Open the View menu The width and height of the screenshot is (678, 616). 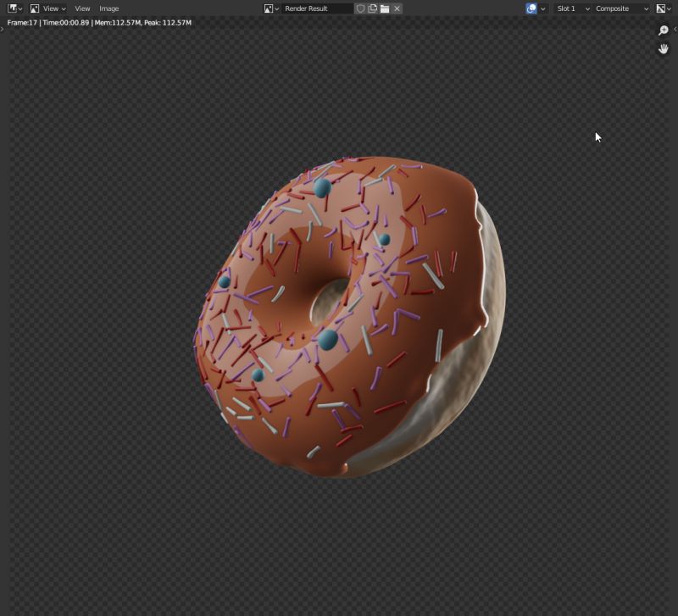(x=81, y=8)
